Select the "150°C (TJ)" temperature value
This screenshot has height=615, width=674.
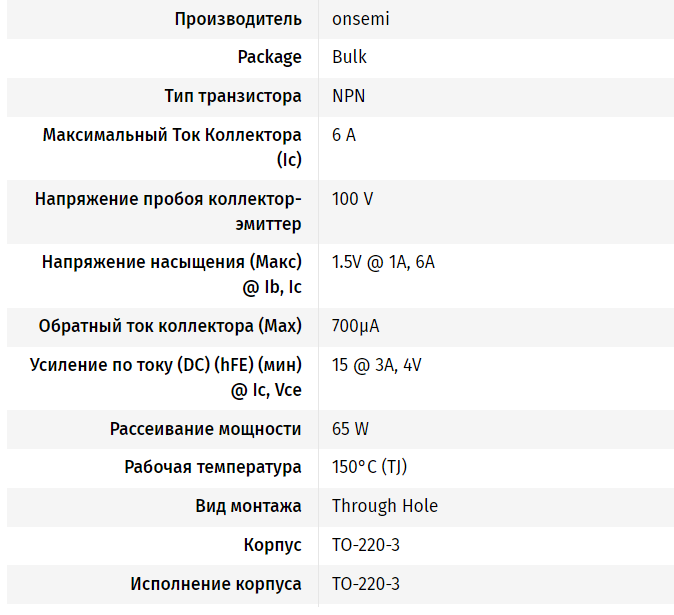coord(369,467)
